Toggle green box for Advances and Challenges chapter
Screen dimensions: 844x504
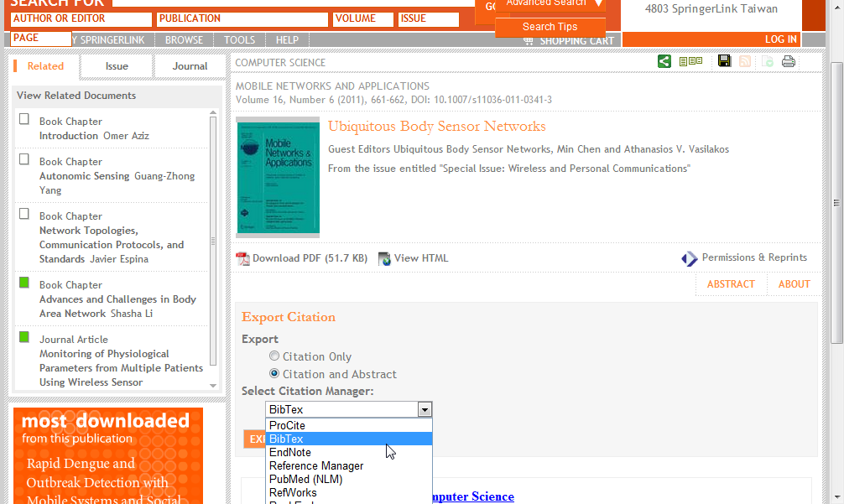pos(24,283)
